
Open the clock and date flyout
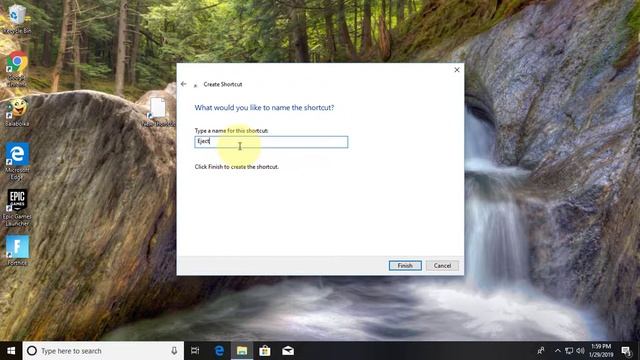click(x=601, y=351)
